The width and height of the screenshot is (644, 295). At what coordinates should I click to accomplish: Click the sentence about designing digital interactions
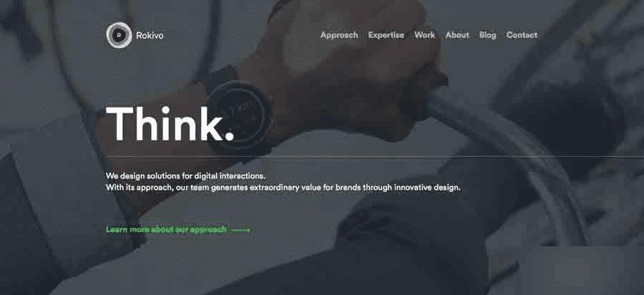185,176
